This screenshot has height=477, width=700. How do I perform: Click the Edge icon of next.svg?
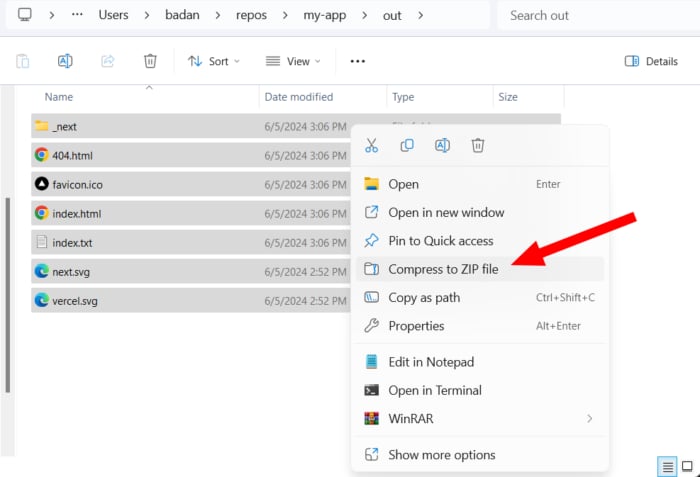click(42, 271)
